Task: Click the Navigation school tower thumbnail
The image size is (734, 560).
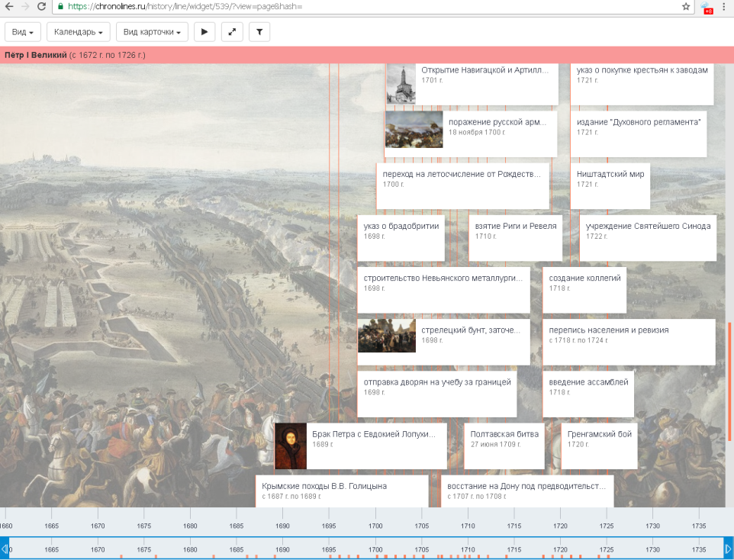Action: [x=401, y=84]
